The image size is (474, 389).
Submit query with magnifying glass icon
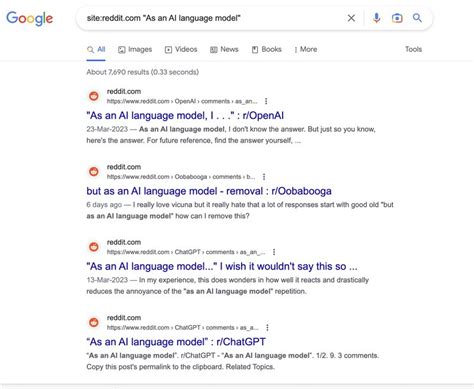417,18
